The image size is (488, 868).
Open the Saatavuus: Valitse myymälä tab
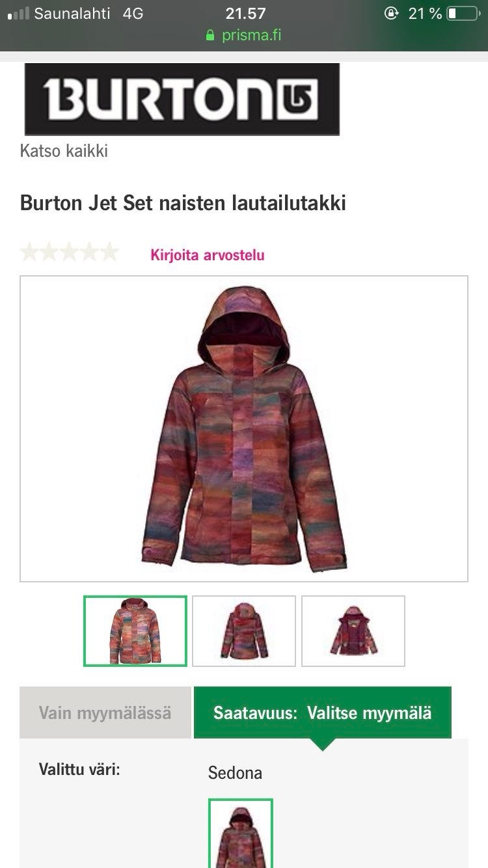tap(323, 712)
